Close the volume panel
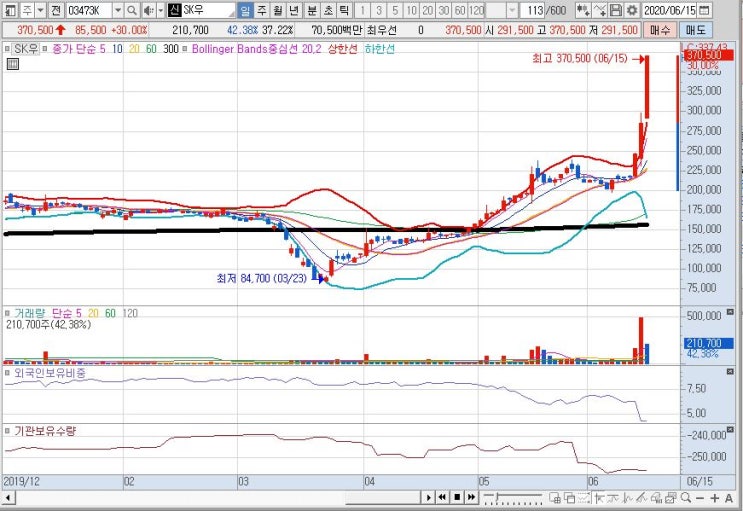This screenshot has height=511, width=743. (730, 312)
